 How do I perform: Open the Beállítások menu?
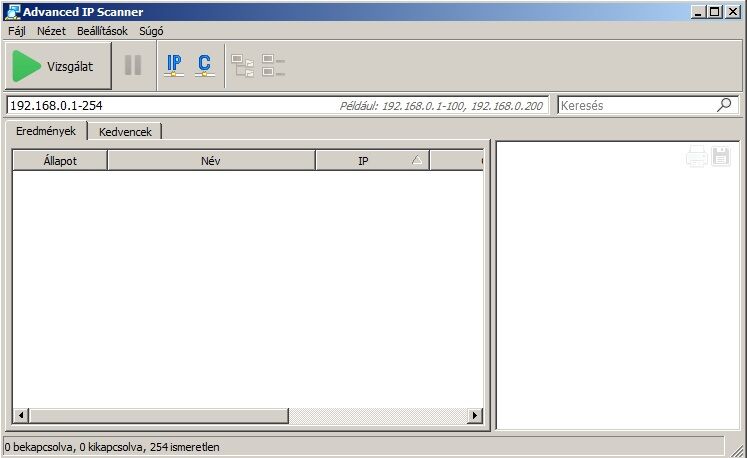pyautogui.click(x=102, y=31)
